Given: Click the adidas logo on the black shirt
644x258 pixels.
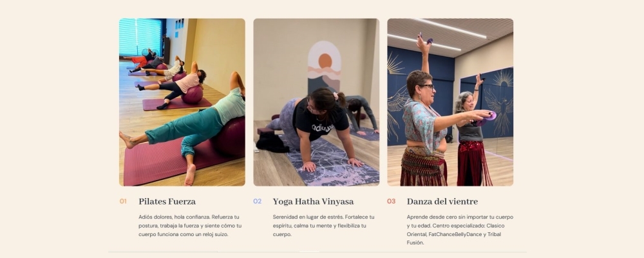Looking at the screenshot, I should click(x=323, y=128).
